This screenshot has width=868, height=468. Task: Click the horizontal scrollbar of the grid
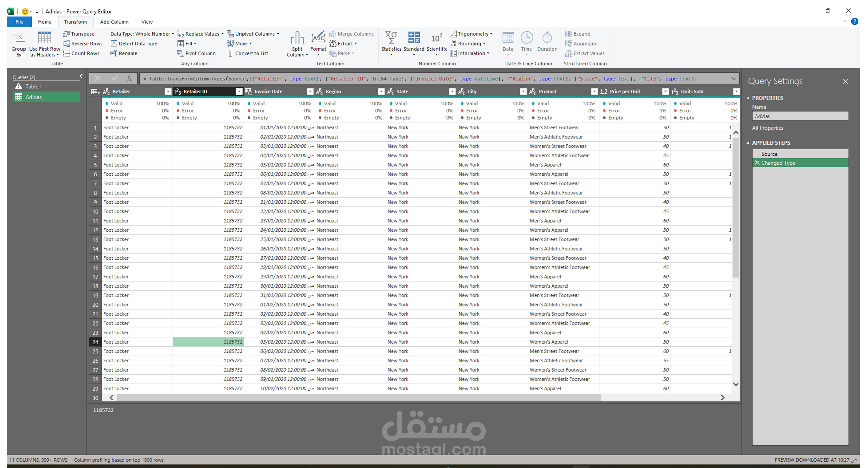click(359, 398)
